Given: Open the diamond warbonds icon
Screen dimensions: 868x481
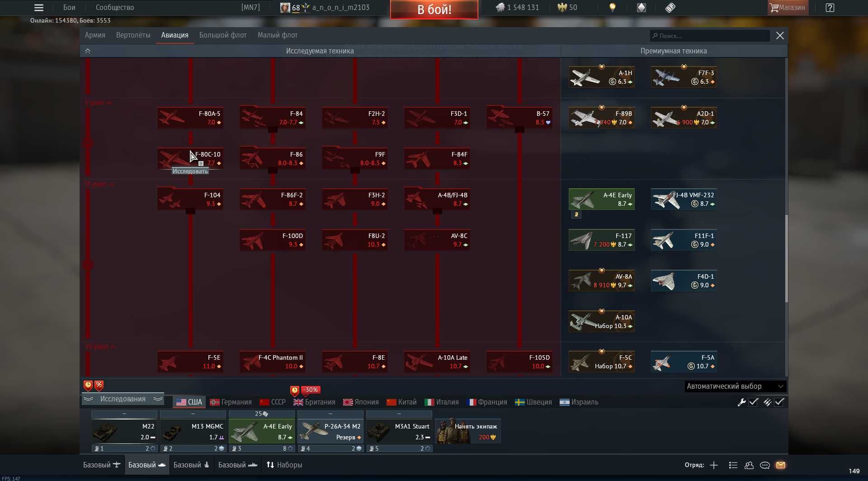Looking at the screenshot, I should [x=642, y=8].
